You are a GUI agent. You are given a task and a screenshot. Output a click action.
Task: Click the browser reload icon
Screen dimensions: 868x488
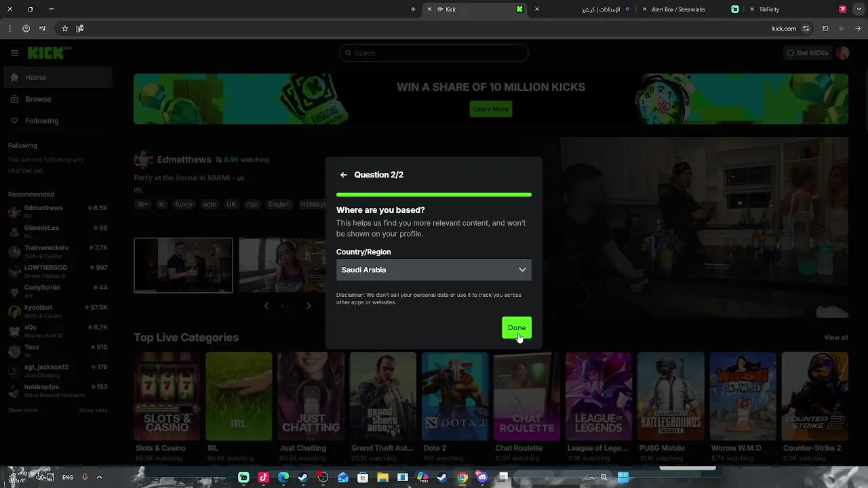825,28
